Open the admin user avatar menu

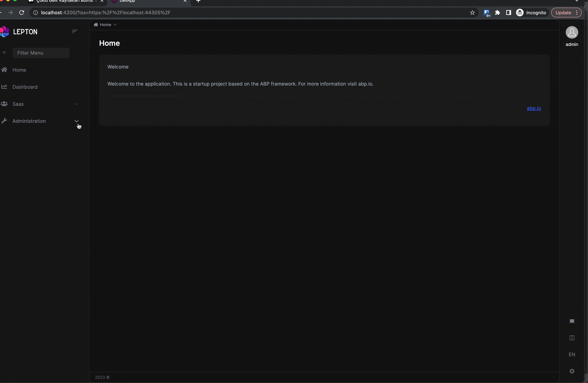tap(572, 33)
